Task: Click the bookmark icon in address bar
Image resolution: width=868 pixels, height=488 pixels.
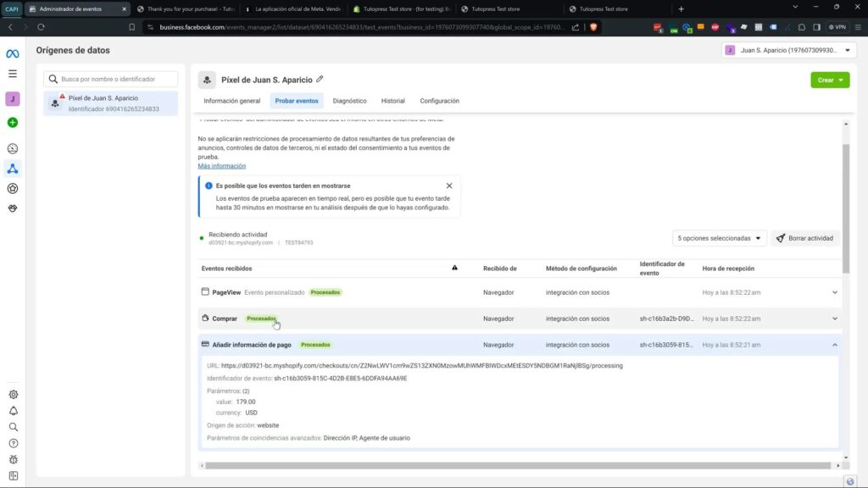Action: tap(131, 26)
